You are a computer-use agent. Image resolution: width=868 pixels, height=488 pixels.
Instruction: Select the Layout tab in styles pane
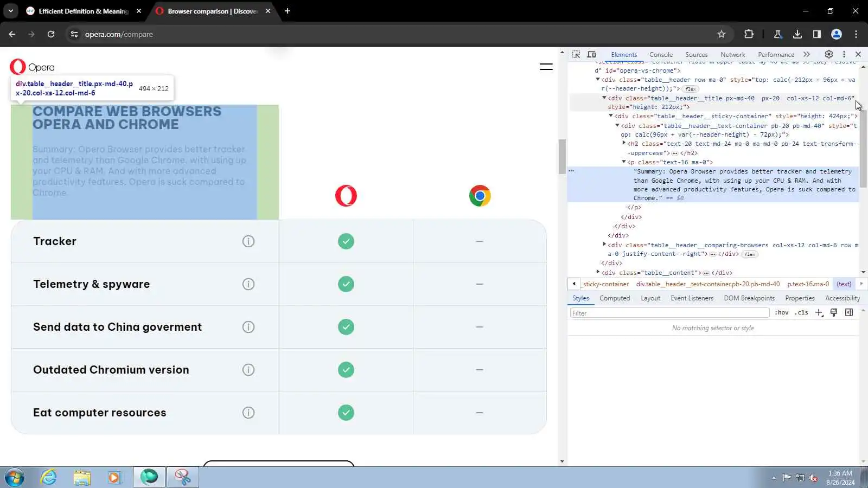(x=650, y=298)
